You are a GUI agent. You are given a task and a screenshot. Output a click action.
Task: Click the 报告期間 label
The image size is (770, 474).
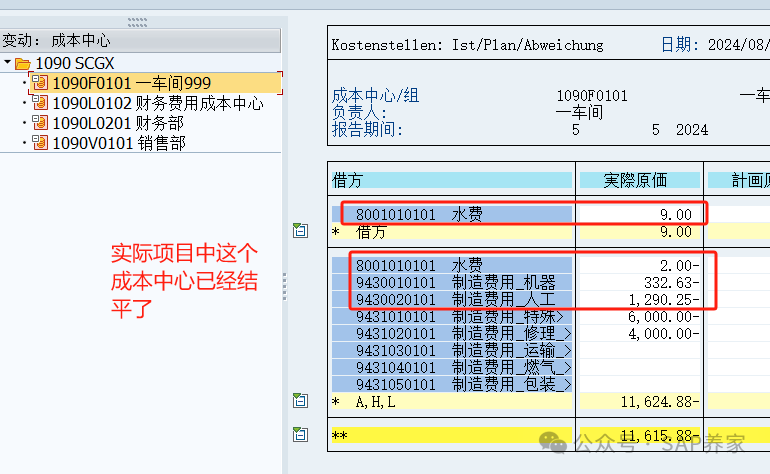coord(367,129)
